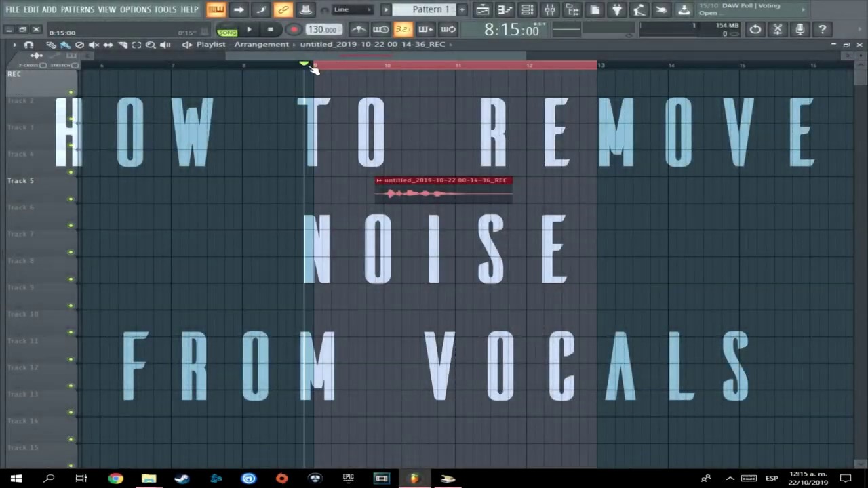
Task: Open the playlist view icon
Action: (483, 9)
